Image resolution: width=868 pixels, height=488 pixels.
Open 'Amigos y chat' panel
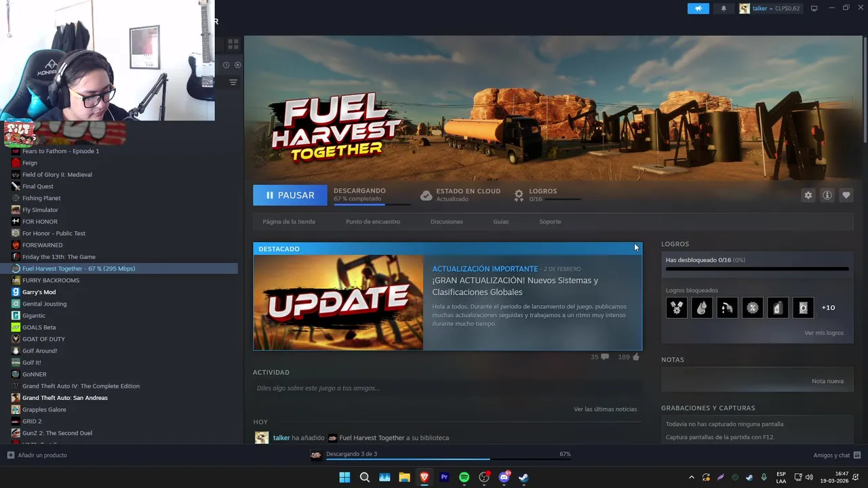point(837,455)
